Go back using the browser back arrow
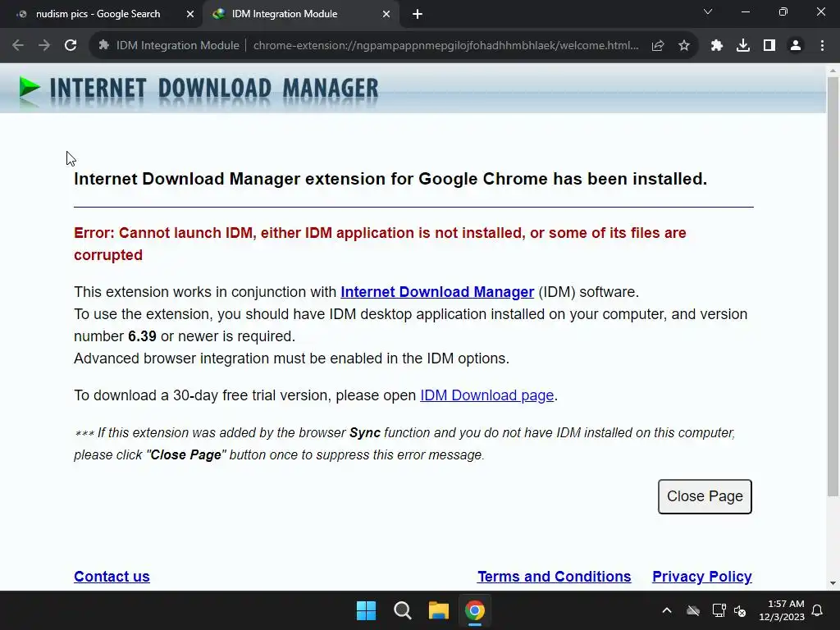This screenshot has width=840, height=630. [18, 46]
